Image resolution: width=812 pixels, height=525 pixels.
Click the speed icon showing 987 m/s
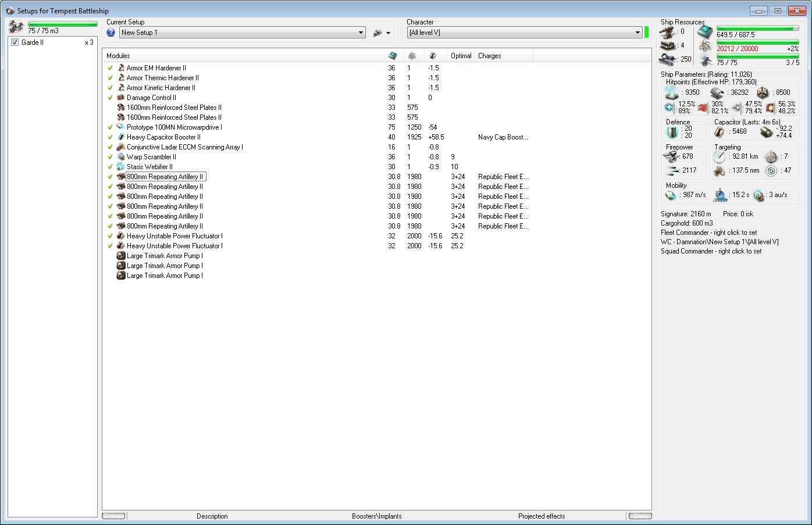tap(671, 195)
